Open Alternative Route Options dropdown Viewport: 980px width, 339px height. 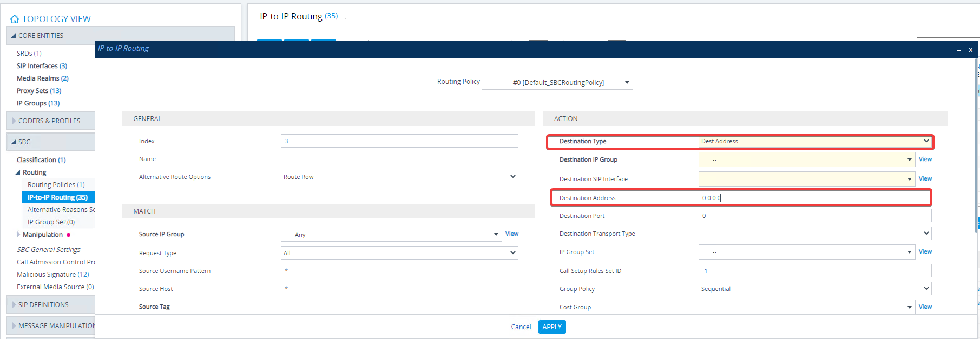(399, 177)
